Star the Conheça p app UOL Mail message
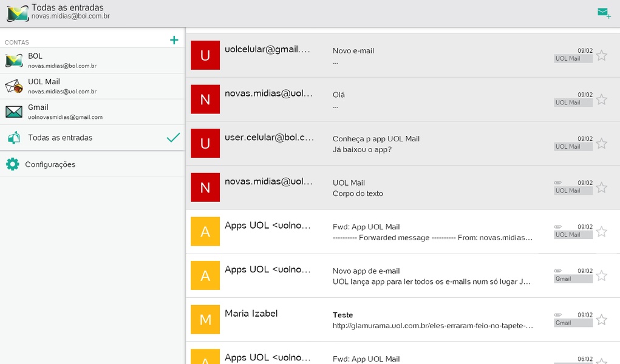The width and height of the screenshot is (620, 364). 601,143
